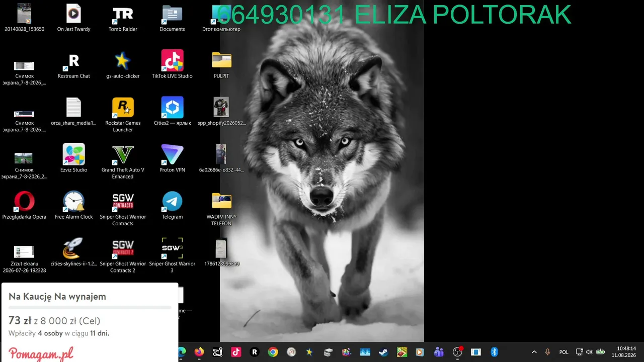This screenshot has width=644, height=362.
Task: Click Na Kaucję Na wynajem title
Action: pyautogui.click(x=57, y=297)
